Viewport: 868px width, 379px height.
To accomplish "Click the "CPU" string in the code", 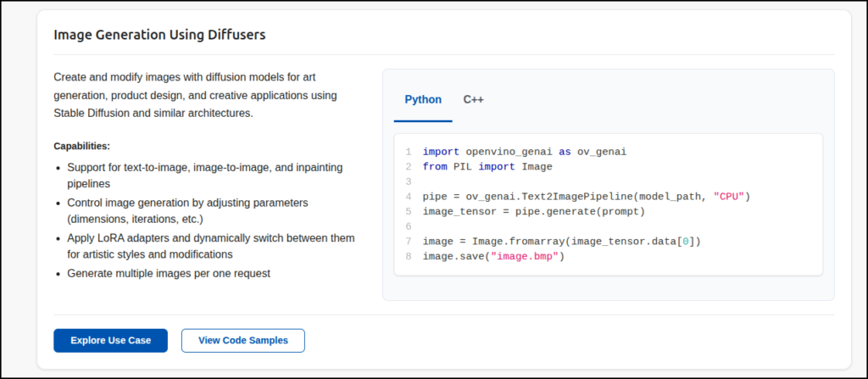I will tap(729, 197).
